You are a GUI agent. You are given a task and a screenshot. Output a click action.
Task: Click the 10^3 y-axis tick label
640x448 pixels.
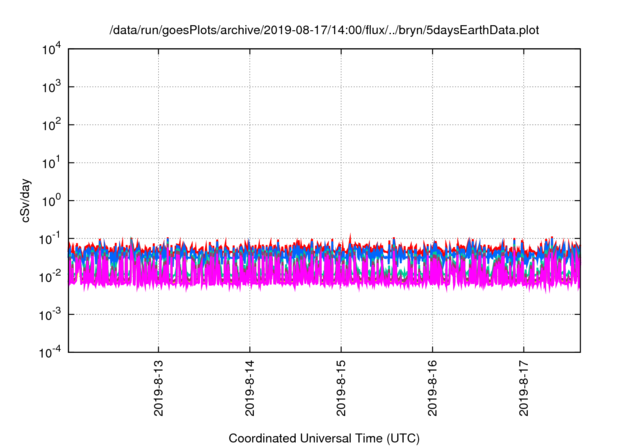coord(51,87)
